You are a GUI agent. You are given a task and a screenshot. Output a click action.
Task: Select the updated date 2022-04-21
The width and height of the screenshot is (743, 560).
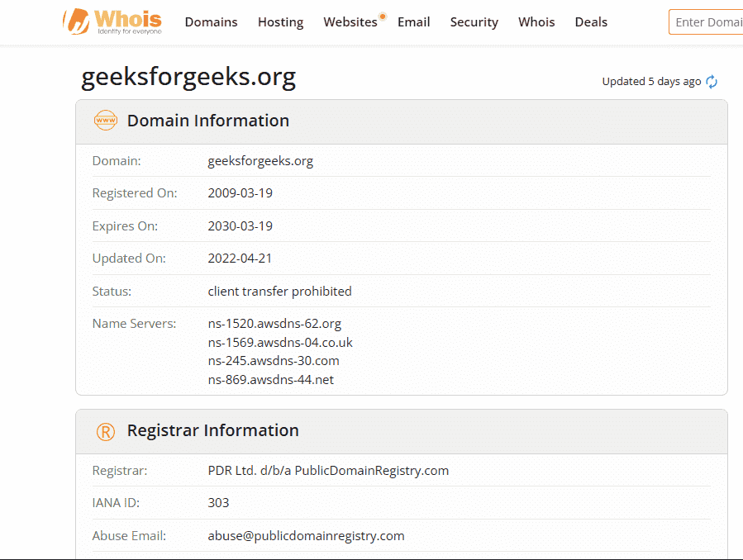(240, 259)
